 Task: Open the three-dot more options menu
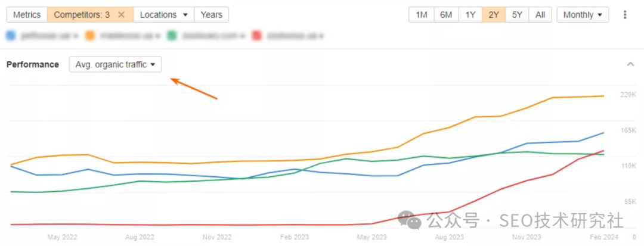point(625,15)
